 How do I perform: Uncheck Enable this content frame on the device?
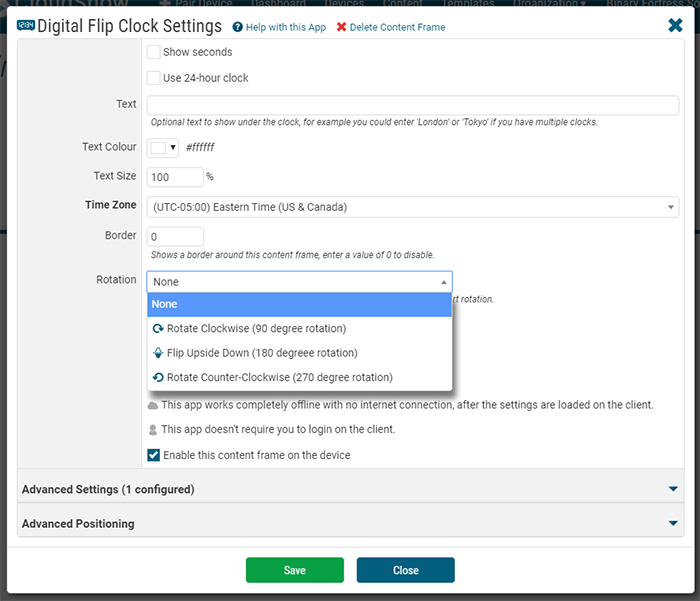coord(154,455)
